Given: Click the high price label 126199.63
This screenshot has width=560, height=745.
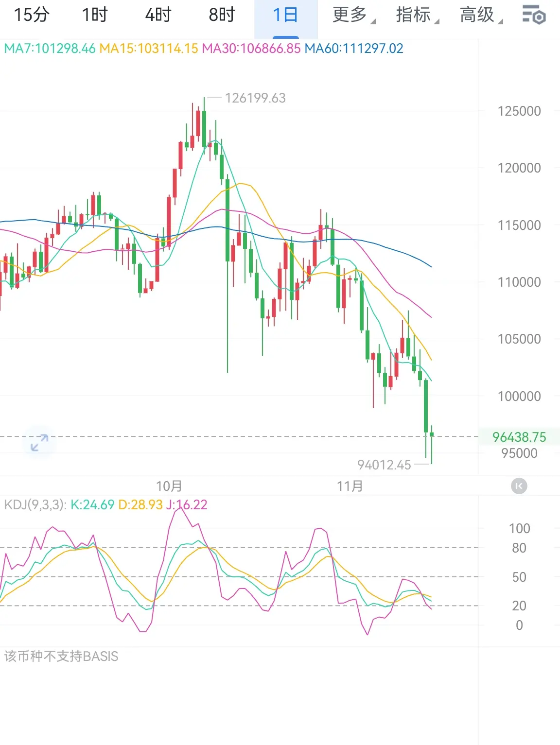Looking at the screenshot, I should pyautogui.click(x=255, y=98).
